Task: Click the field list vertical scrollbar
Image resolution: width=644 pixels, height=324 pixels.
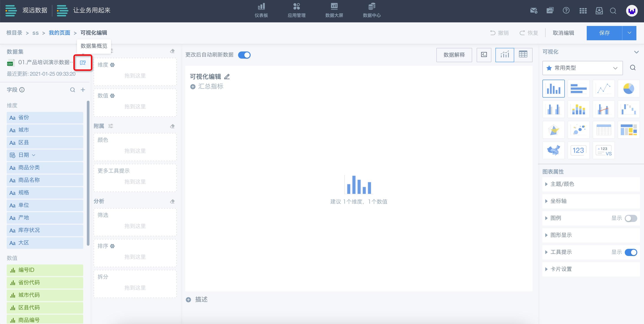Action: pyautogui.click(x=88, y=173)
